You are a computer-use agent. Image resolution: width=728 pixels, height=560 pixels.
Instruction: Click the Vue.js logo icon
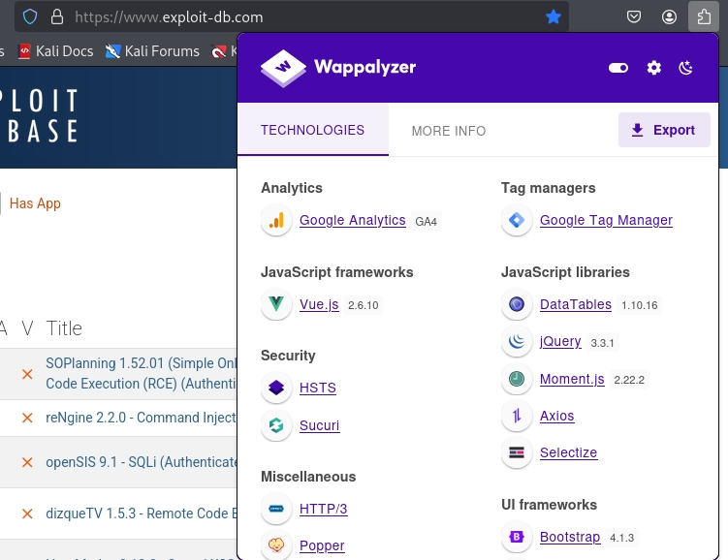[276, 304]
